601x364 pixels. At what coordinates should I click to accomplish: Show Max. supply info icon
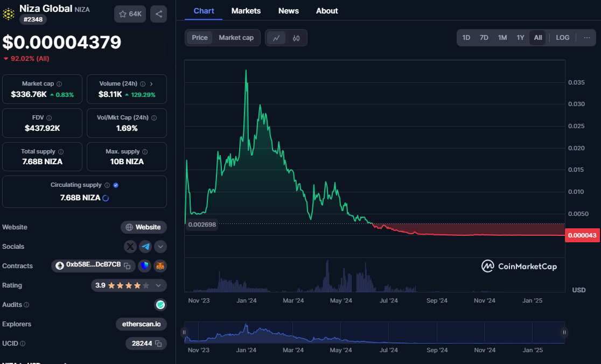coord(145,152)
